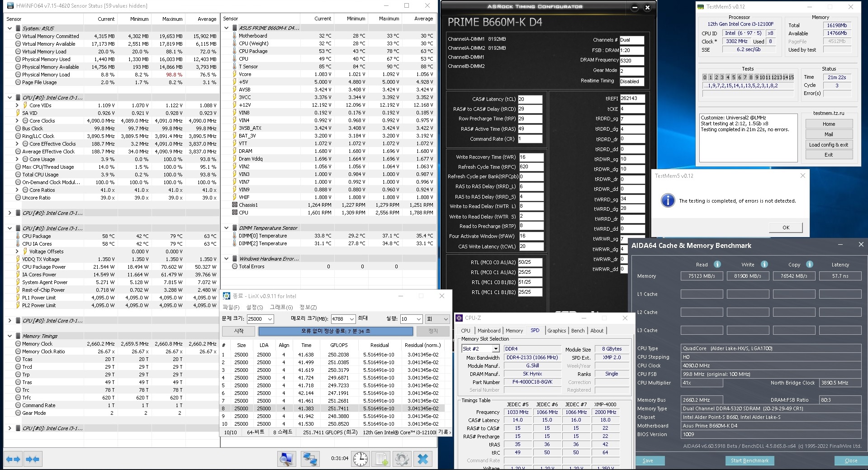
Task: Collapse the Memory Timings sensor group
Action: (10, 336)
